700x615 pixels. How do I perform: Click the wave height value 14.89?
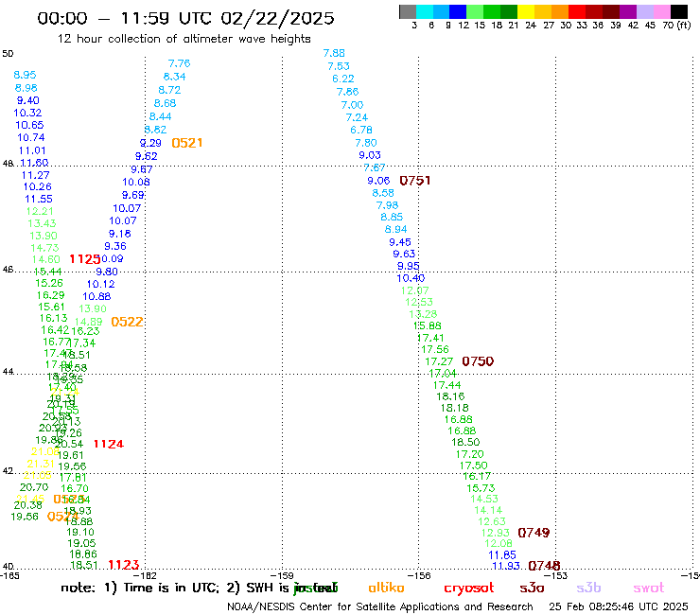(x=88, y=322)
